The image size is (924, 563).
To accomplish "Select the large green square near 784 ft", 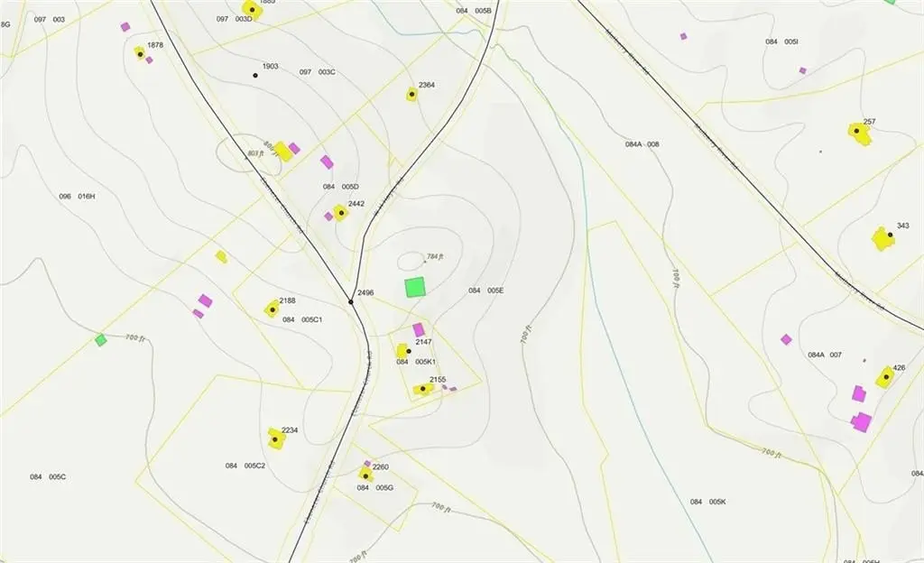I will click(415, 287).
